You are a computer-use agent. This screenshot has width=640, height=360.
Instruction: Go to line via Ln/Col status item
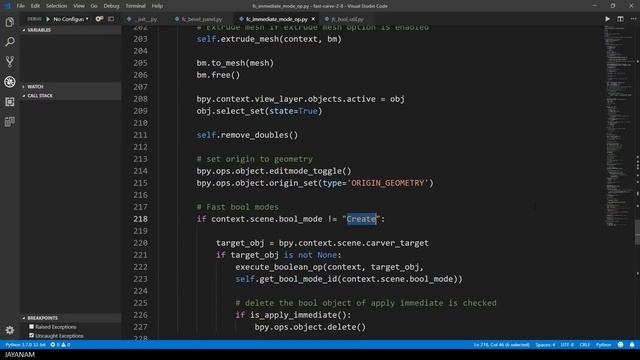pyautogui.click(x=502, y=344)
